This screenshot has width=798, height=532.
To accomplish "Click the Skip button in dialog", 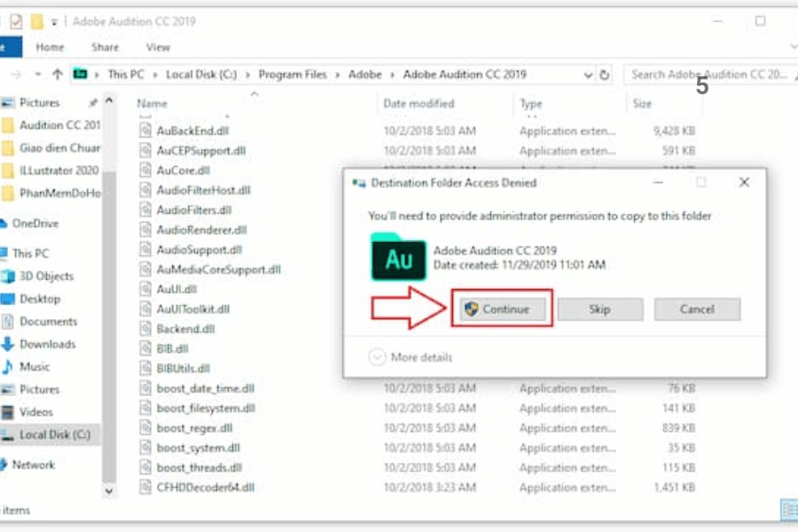I will coord(599,309).
